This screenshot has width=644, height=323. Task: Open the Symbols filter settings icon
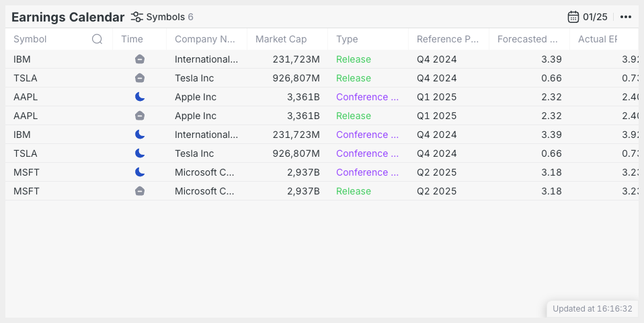[136, 17]
